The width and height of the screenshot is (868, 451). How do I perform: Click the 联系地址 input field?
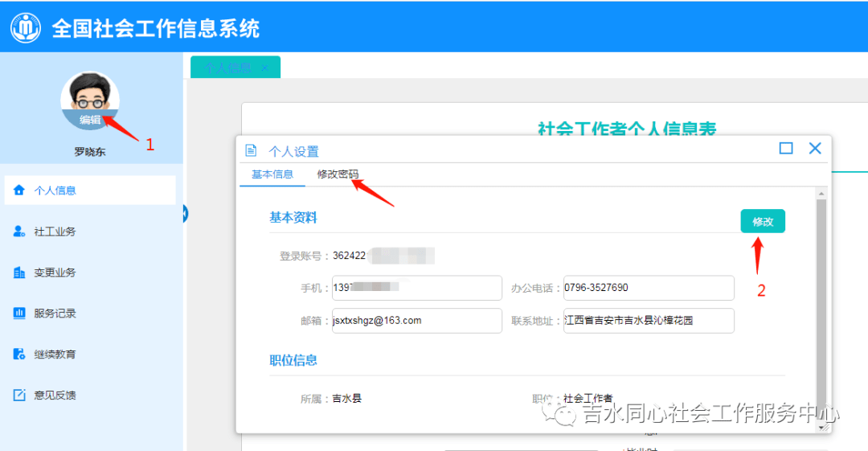[649, 321]
